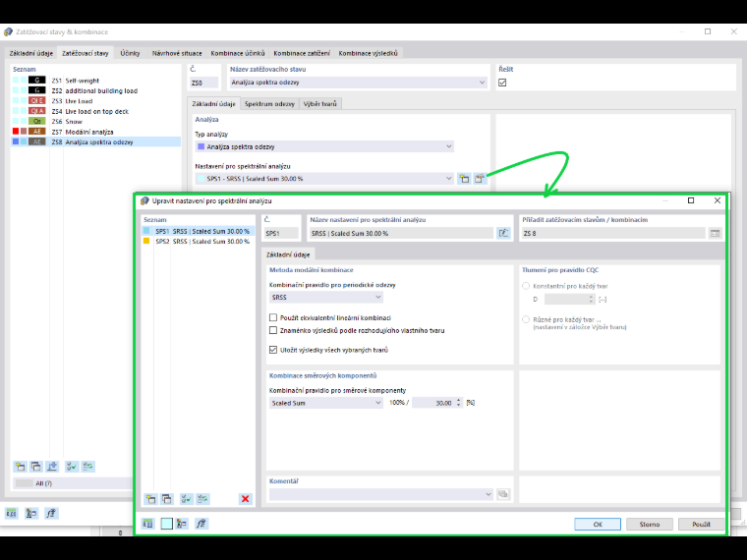Open Scaled Sum directional components dropdown

tap(326, 403)
